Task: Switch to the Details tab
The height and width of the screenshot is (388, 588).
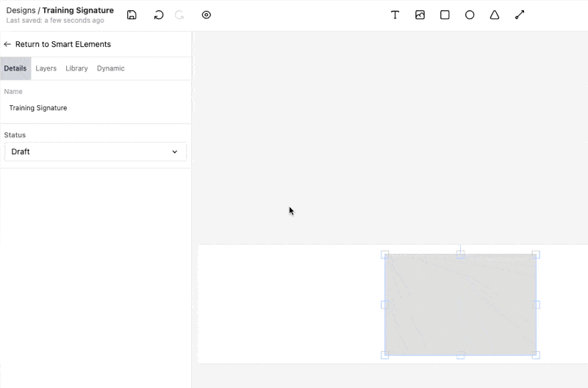Action: point(15,68)
